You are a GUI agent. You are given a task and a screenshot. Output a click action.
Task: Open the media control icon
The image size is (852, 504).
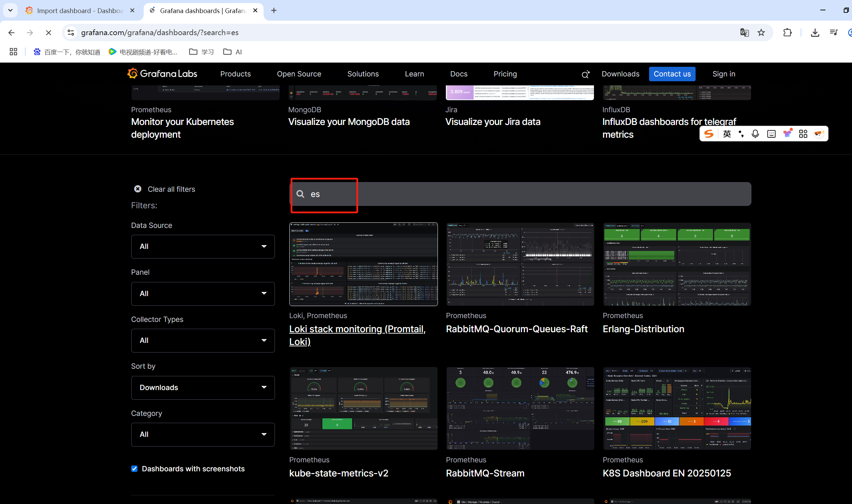(834, 32)
